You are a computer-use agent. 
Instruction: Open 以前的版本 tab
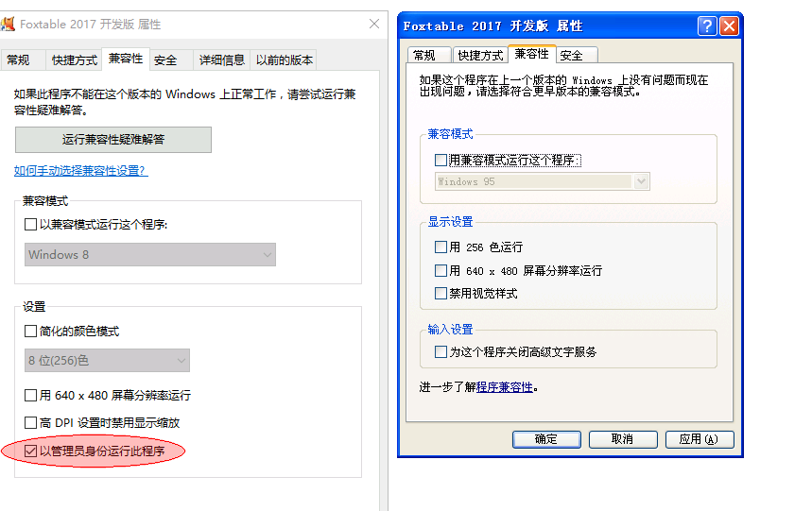(x=284, y=60)
